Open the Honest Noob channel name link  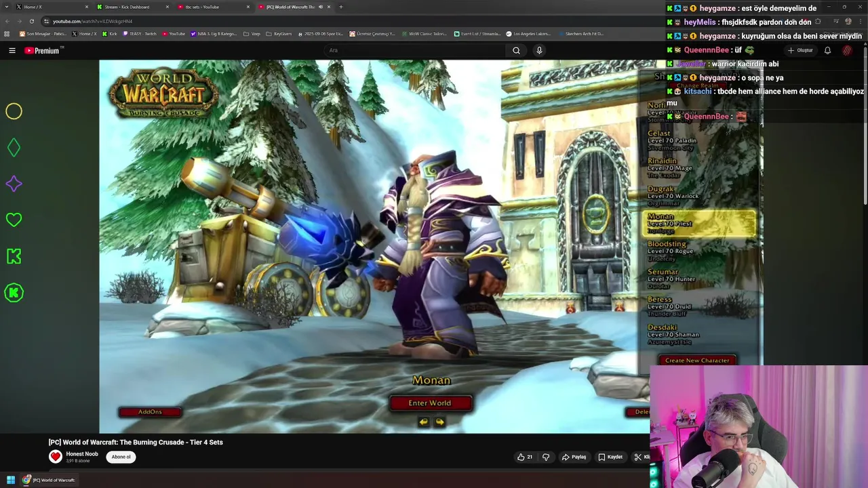tap(82, 454)
